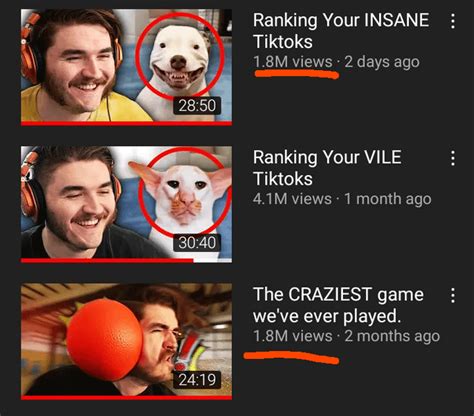Click the orange dodgeball in the third thumbnail
474x416 pixels.
pyautogui.click(x=105, y=339)
